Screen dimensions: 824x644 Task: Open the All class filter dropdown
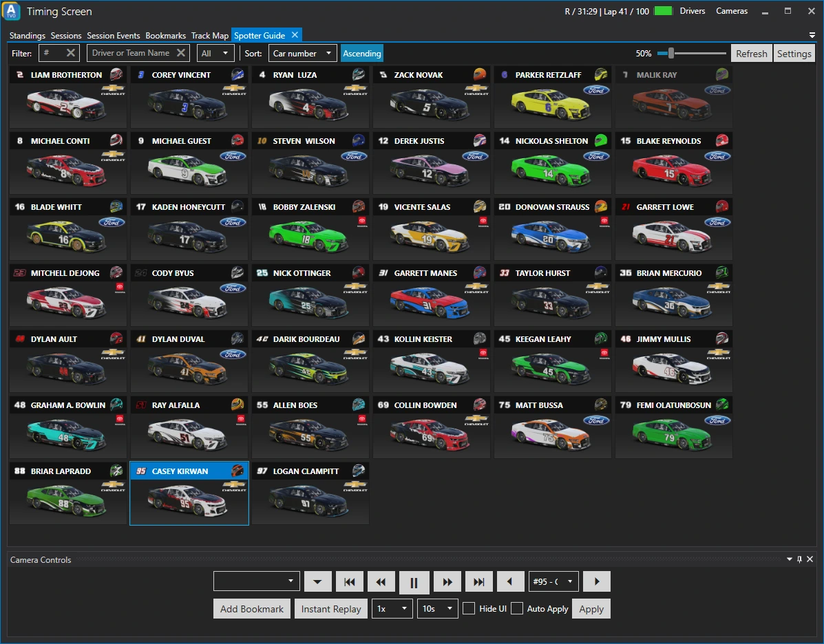click(215, 53)
